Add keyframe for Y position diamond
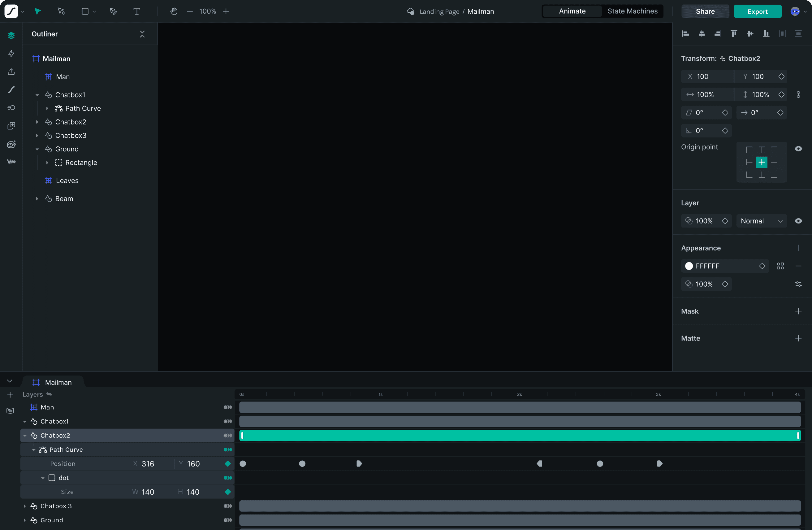This screenshot has width=812, height=530. 781,76
